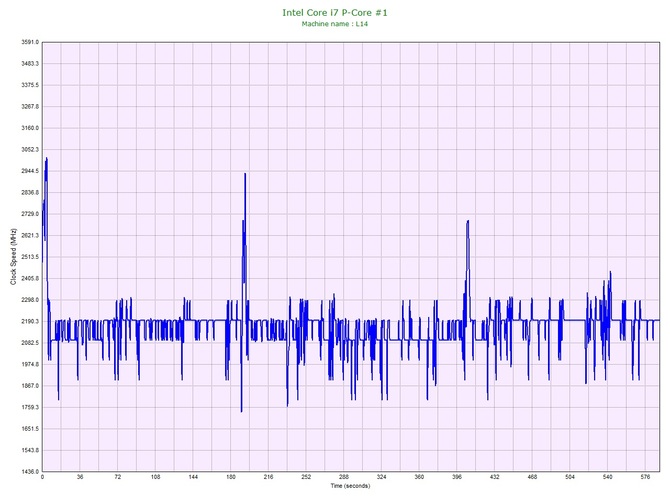
Task: Click the 3483.3 value on the y-axis
Action: point(30,64)
